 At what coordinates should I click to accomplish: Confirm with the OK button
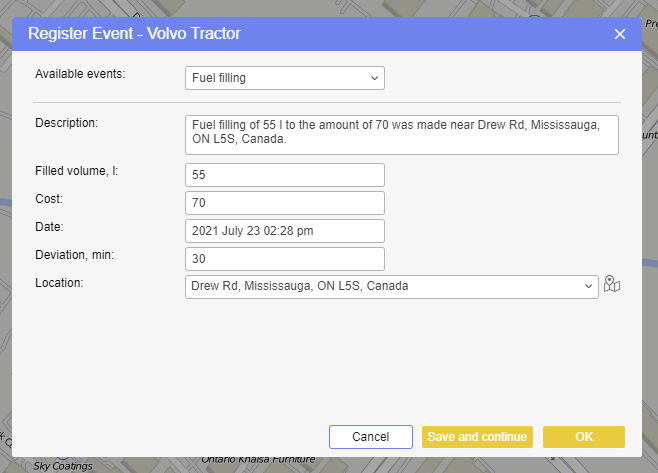[x=584, y=437]
